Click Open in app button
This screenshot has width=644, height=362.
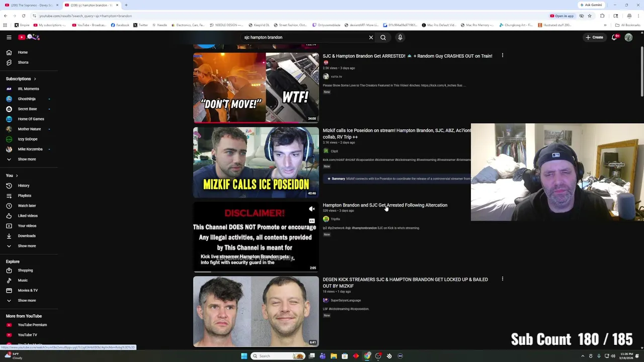tap(561, 16)
